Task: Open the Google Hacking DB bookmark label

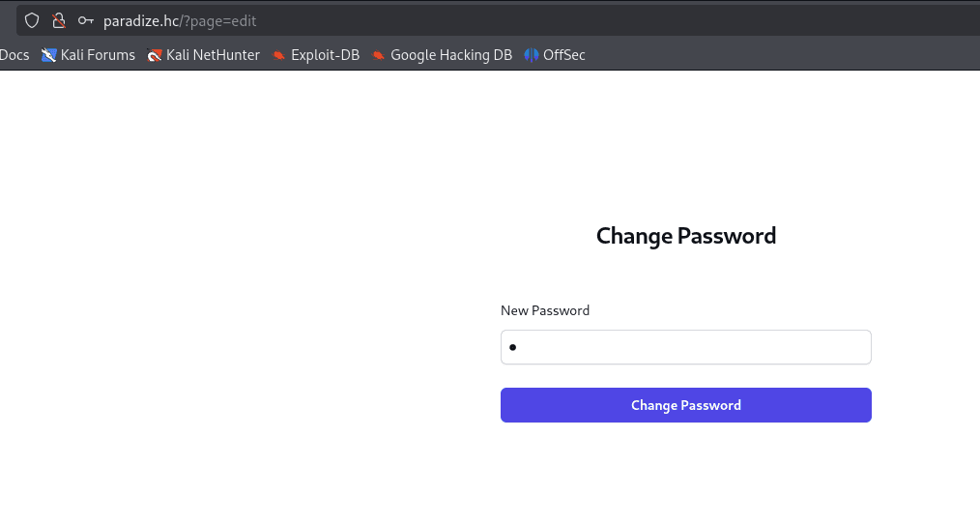Action: [x=451, y=55]
